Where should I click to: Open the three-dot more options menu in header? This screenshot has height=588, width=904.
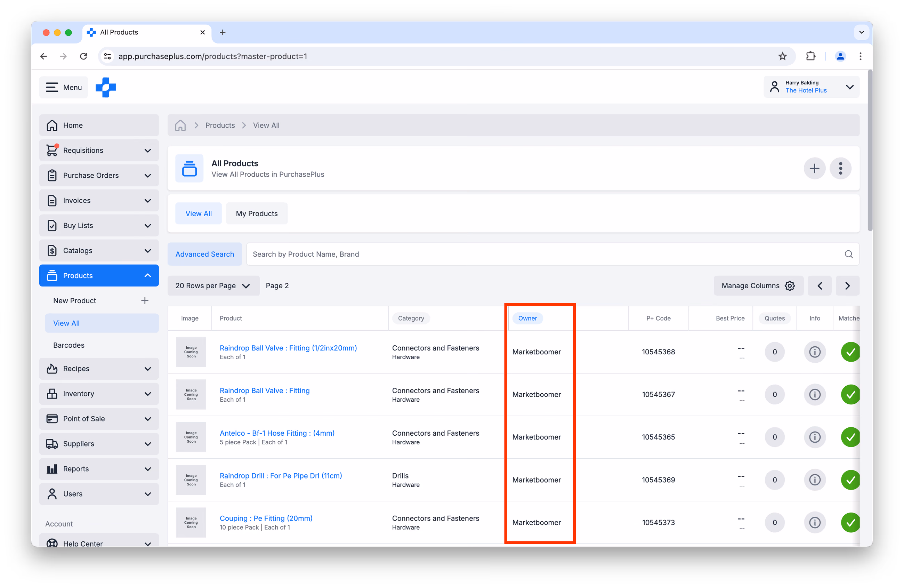[x=841, y=168]
